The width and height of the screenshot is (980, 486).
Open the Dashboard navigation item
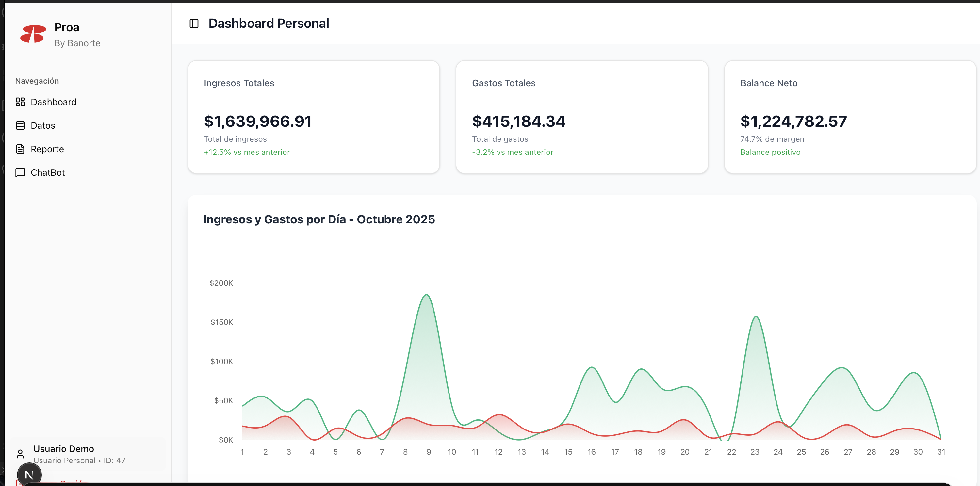(53, 102)
